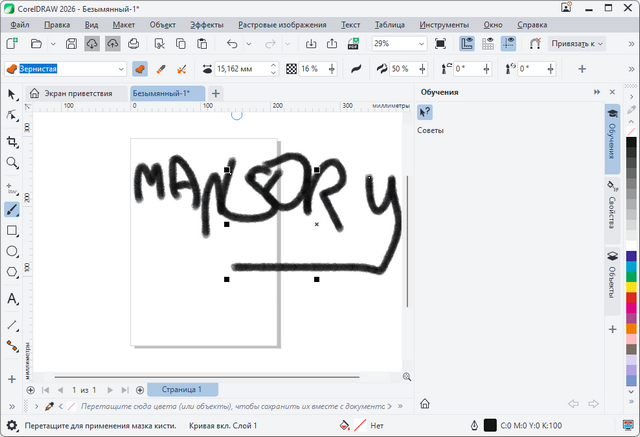Click the horizontal canvas scrollbar
Viewport: 640px width, 437px height.
tap(207, 377)
